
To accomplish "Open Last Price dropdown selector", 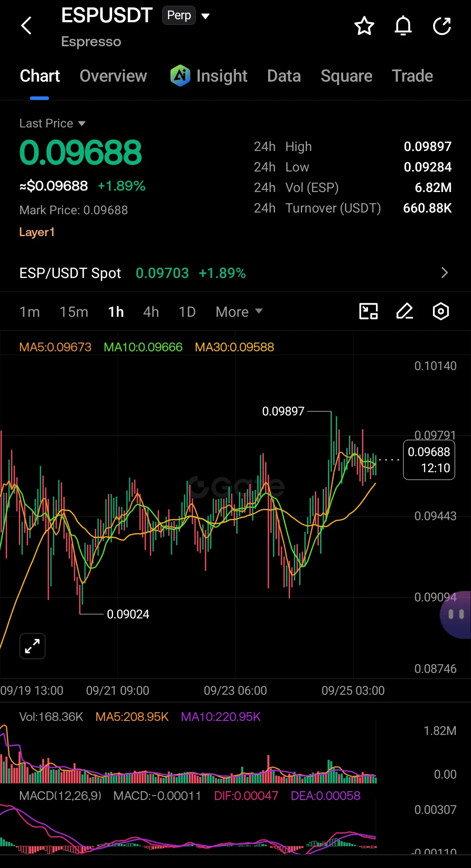I will tap(52, 124).
